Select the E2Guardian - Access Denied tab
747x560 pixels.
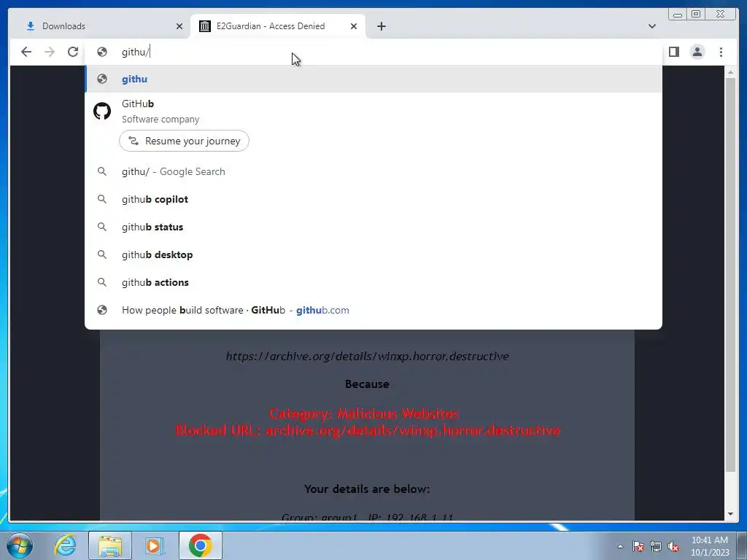point(278,26)
